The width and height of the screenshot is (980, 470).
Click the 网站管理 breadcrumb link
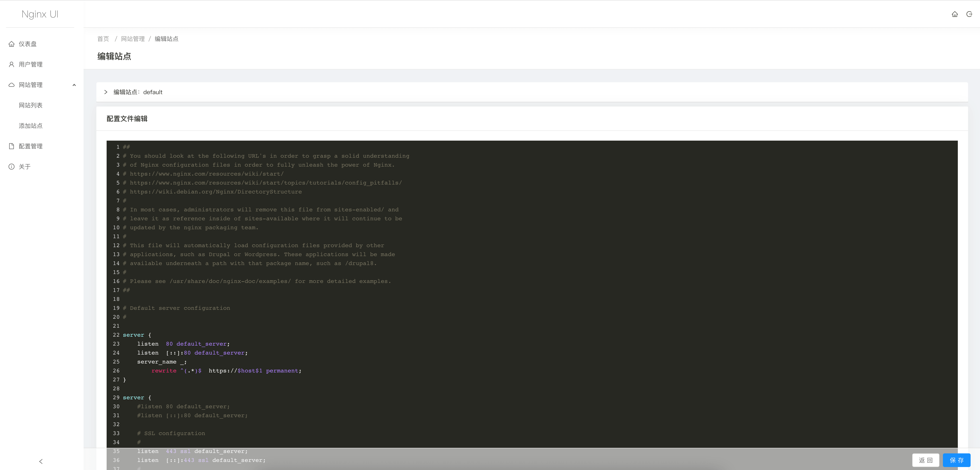(x=133, y=39)
